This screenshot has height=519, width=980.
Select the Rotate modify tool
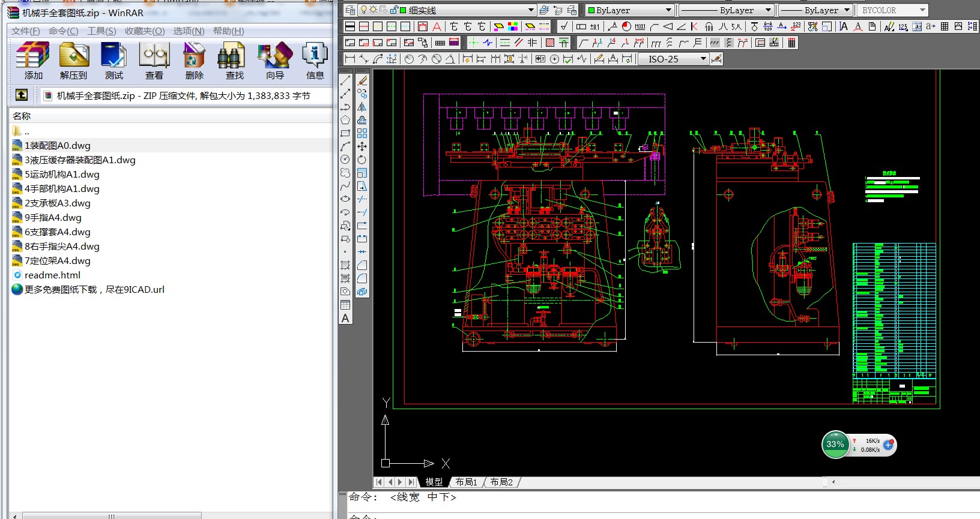362,160
